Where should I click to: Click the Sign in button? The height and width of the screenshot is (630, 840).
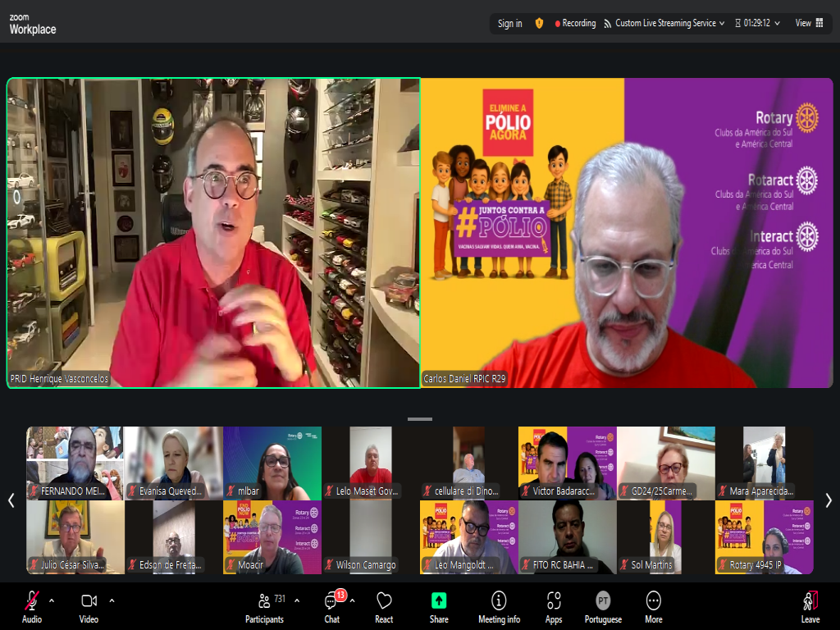tap(509, 23)
